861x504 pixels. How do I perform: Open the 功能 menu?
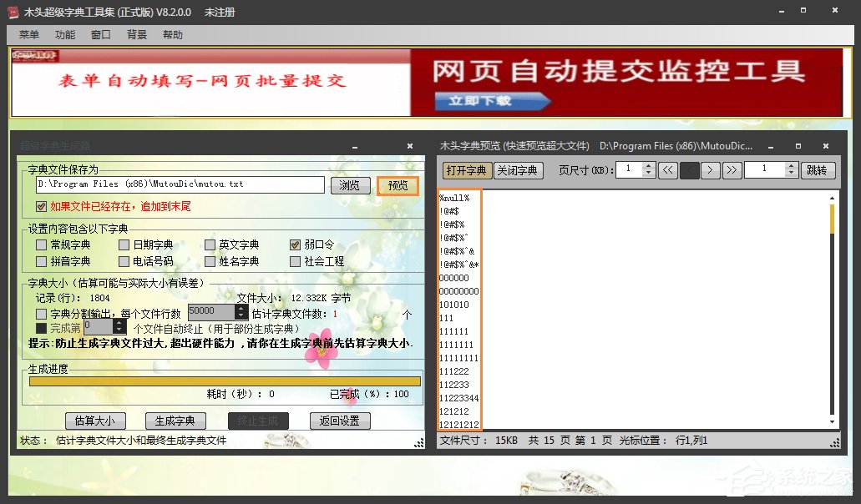click(65, 34)
